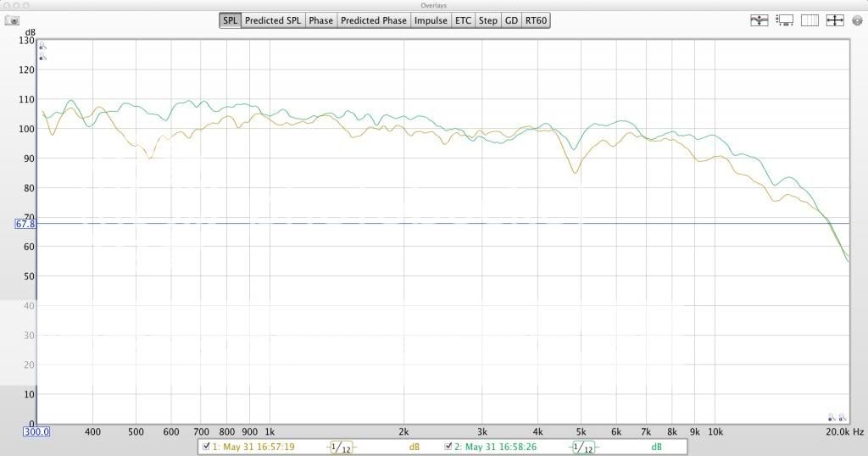
Task: Select the GD tab
Action: point(510,20)
